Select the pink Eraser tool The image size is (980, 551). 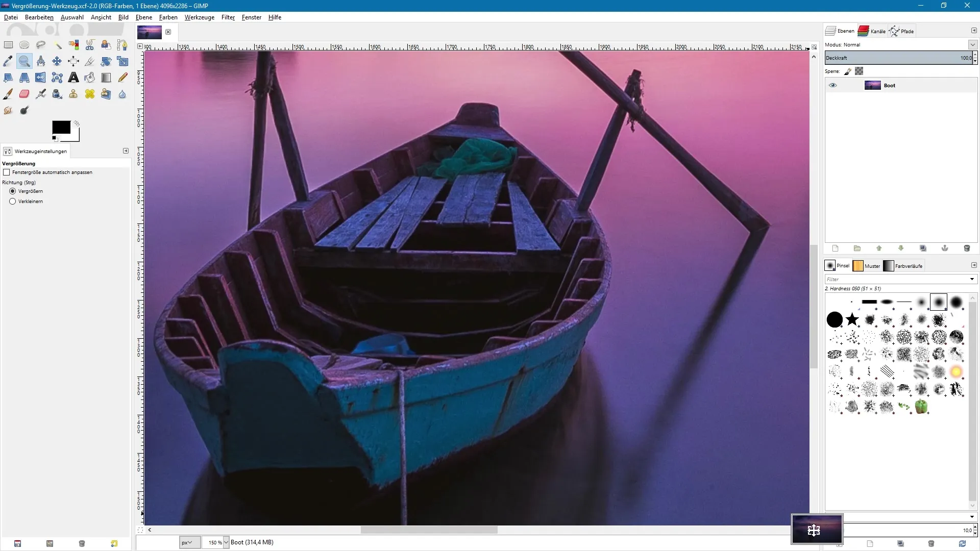(x=24, y=94)
